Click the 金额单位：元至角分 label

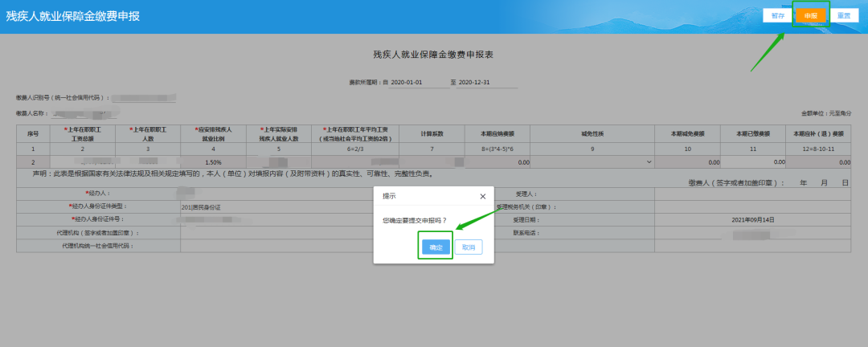click(826, 113)
